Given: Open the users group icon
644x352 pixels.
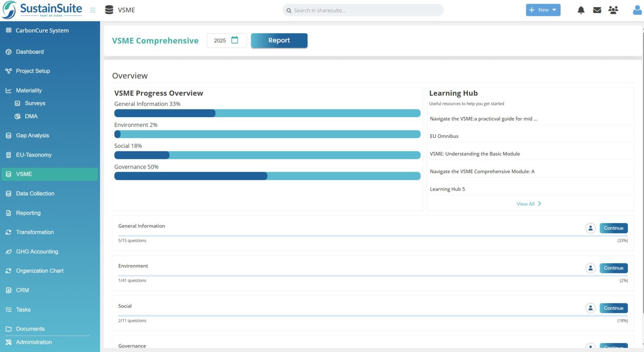Looking at the screenshot, I should click(613, 10).
